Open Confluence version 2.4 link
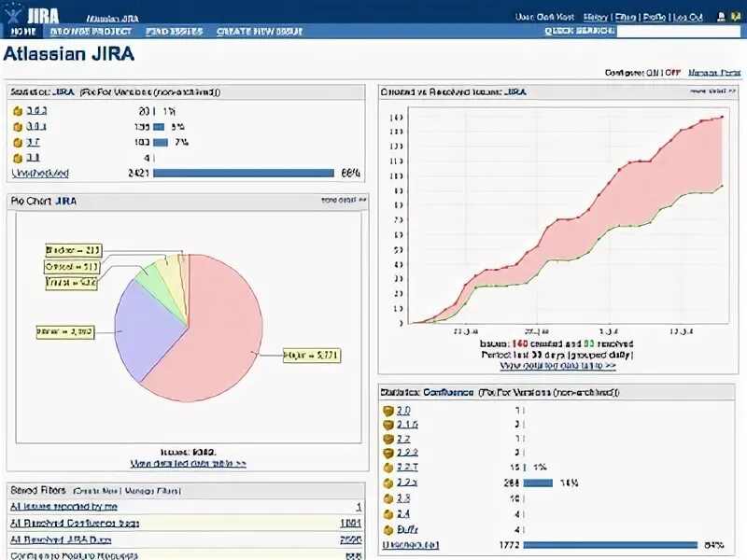The image size is (747, 560). pyautogui.click(x=403, y=514)
